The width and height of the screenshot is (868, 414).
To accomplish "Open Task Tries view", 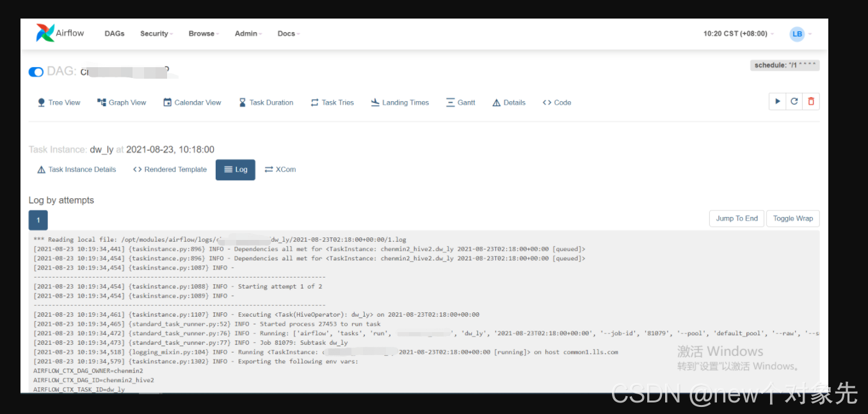I will pyautogui.click(x=332, y=102).
